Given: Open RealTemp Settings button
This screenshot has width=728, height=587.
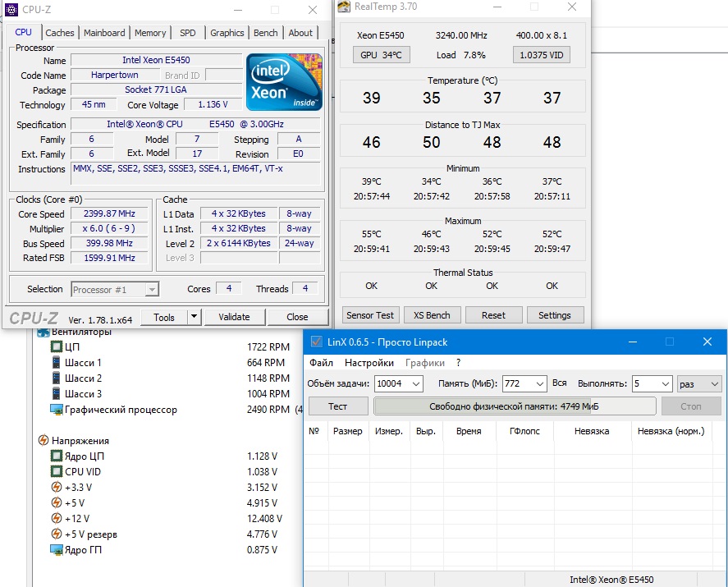Looking at the screenshot, I should tap(555, 315).
